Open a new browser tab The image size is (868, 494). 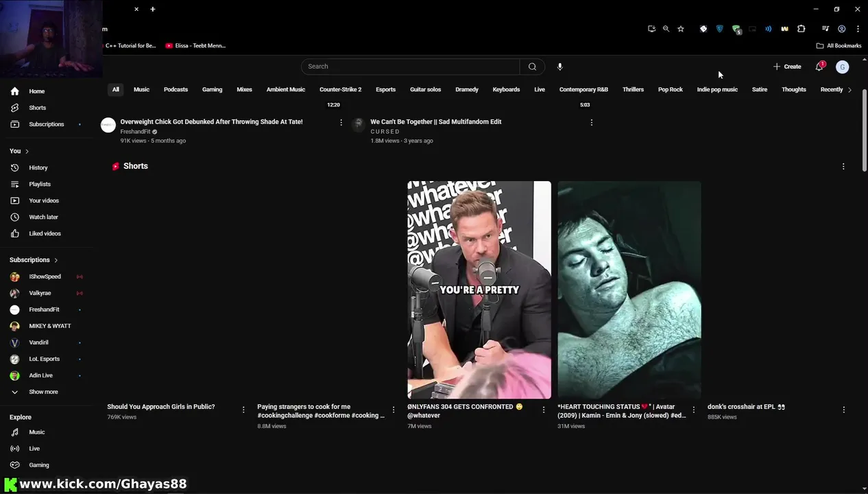(152, 9)
